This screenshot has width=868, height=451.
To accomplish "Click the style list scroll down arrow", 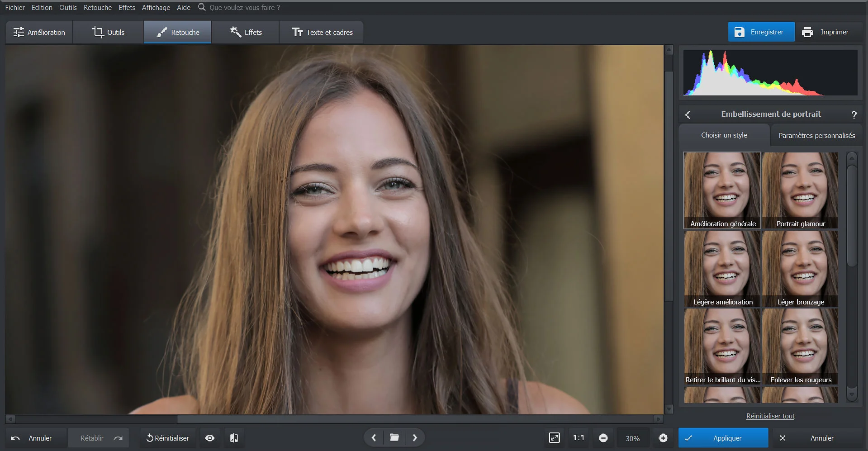I will coord(852,394).
